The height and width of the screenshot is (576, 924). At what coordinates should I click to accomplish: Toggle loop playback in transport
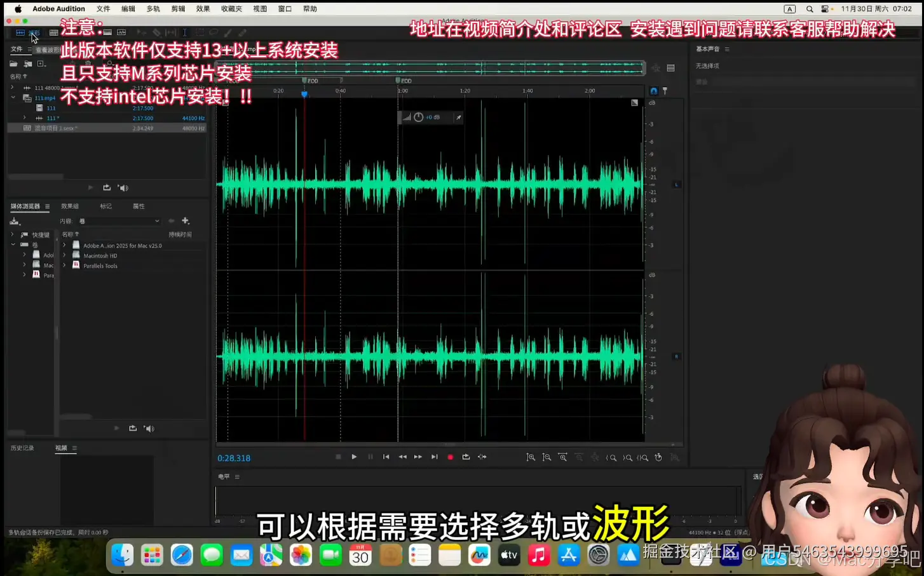pyautogui.click(x=466, y=457)
